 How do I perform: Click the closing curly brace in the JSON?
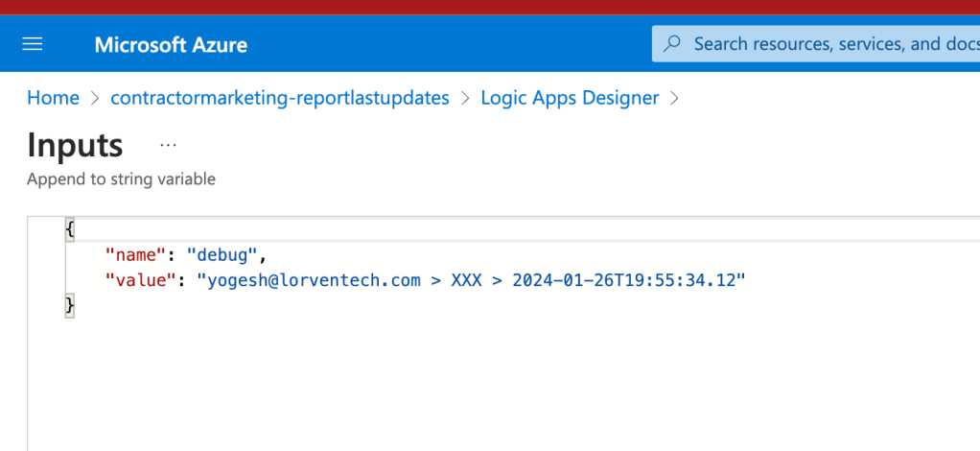[69, 305]
